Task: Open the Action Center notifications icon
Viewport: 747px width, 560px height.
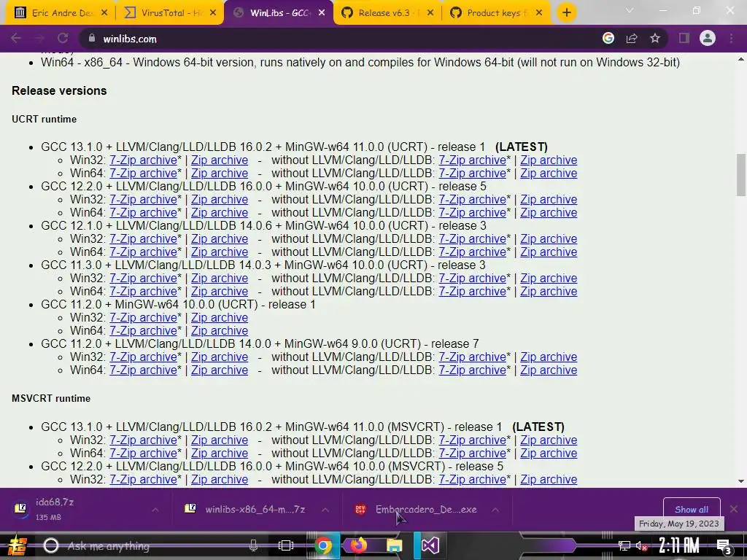Action: click(724, 545)
